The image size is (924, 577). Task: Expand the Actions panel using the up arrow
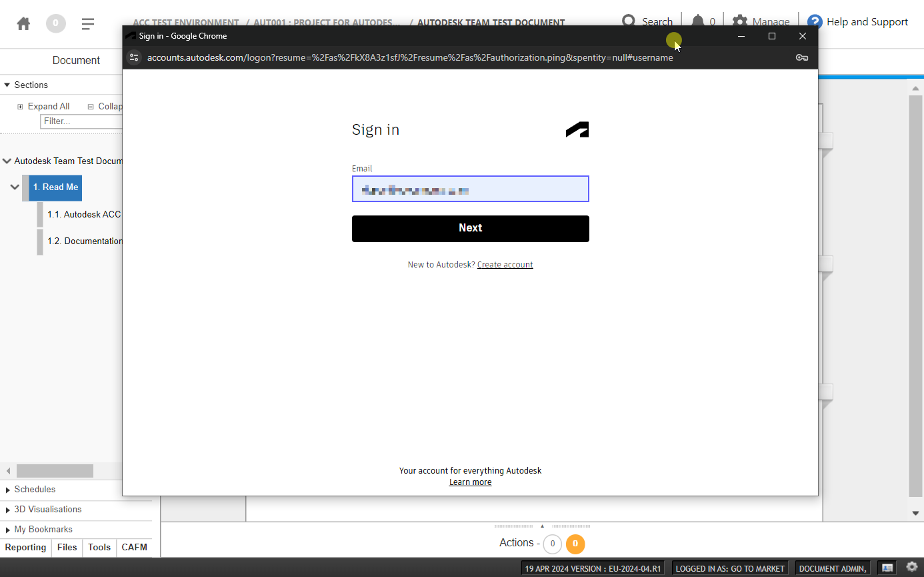coord(542,526)
